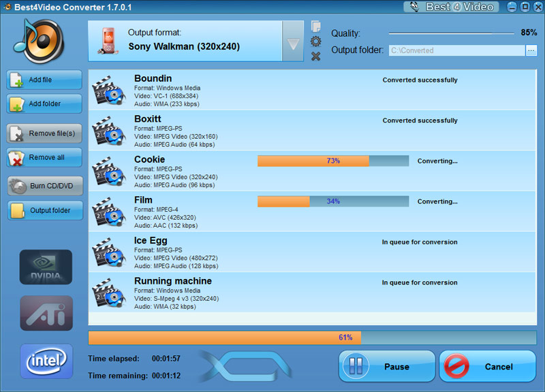Click Audio: AAC (132 kbps) detail
Screen dimensions: 545x392
point(166,226)
